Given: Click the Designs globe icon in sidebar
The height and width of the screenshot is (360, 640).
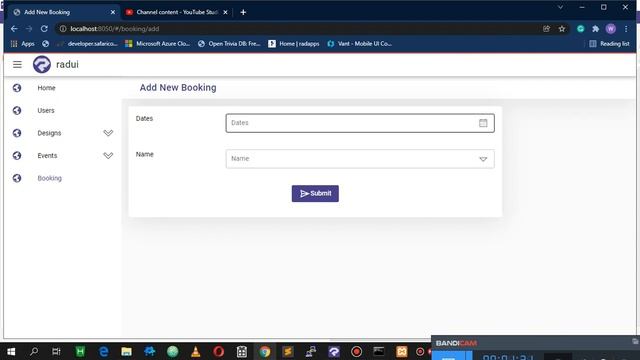Looking at the screenshot, I should tap(17, 133).
